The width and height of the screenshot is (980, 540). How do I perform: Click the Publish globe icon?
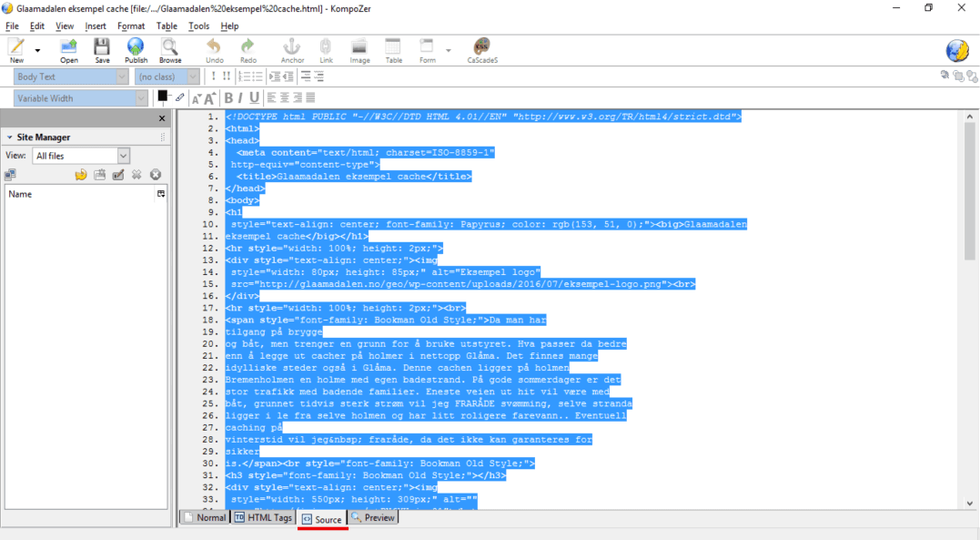136,50
